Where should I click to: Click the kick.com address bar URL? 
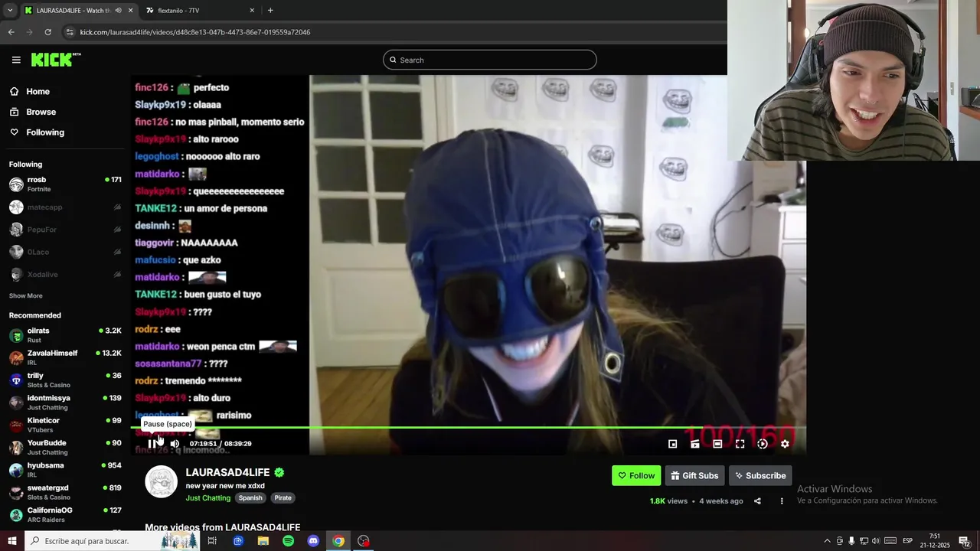point(195,32)
